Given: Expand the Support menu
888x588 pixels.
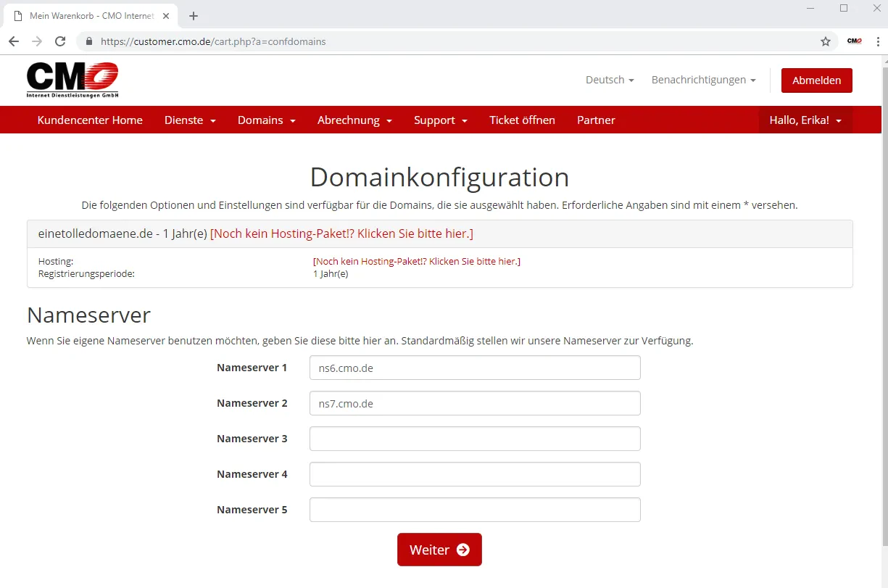Looking at the screenshot, I should [x=440, y=120].
